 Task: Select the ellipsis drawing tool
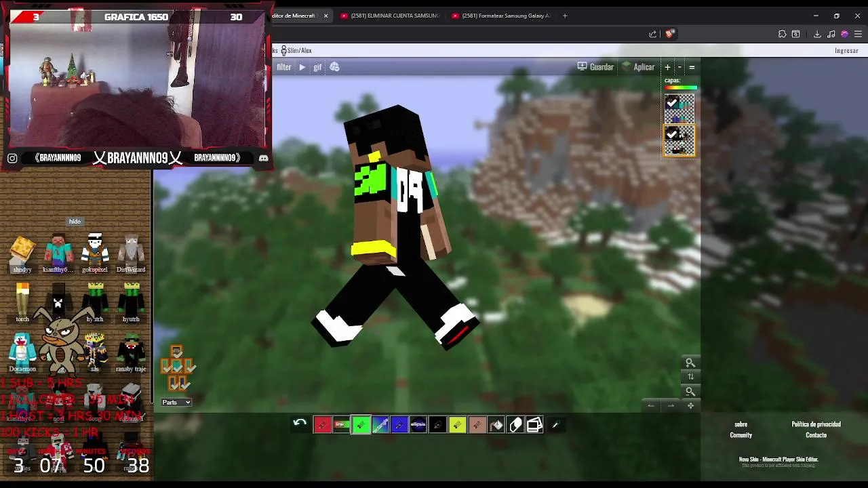click(418, 425)
